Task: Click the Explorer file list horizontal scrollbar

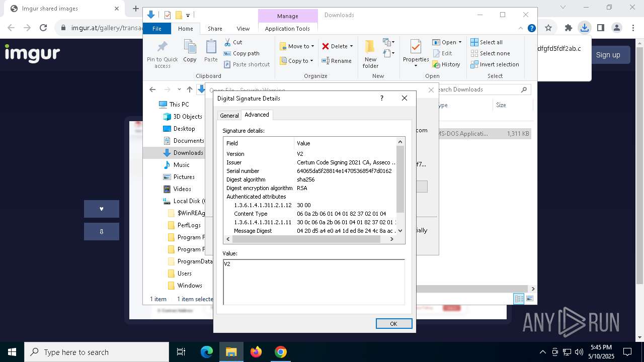Action: 471,289
